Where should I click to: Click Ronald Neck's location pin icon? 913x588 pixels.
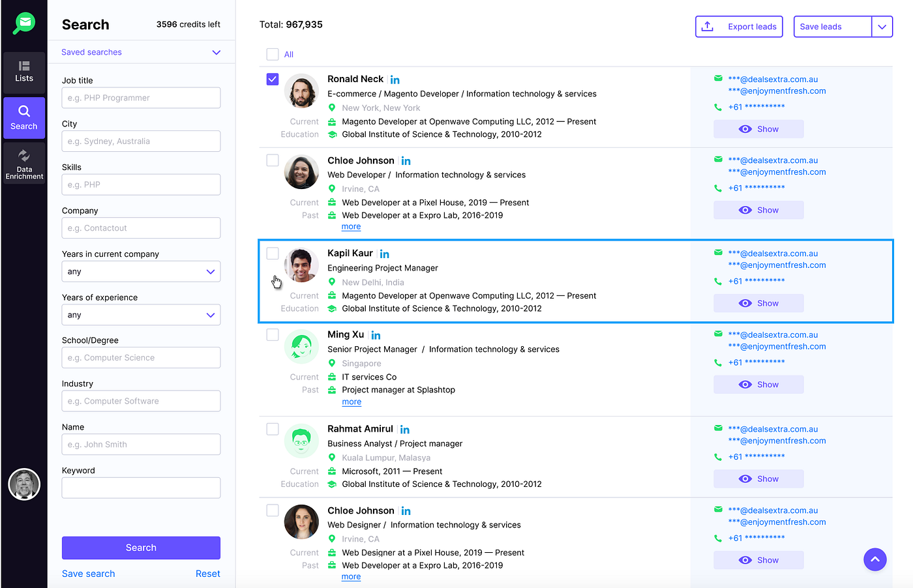coord(332,108)
